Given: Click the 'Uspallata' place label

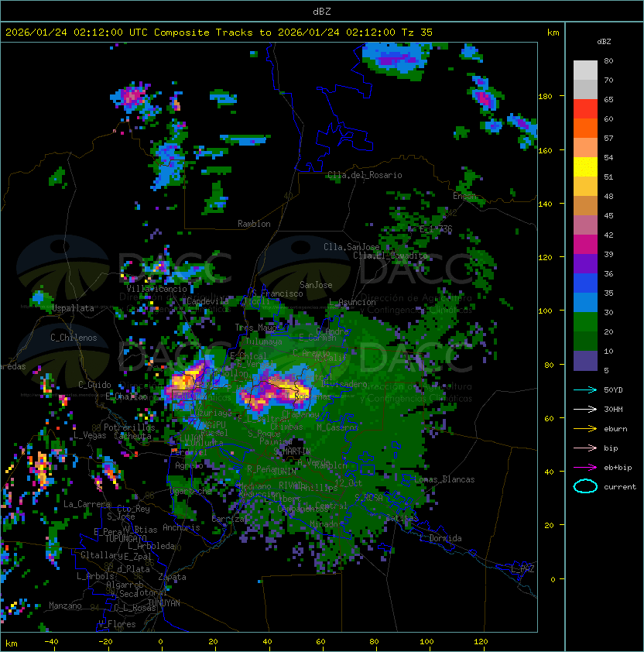Looking at the screenshot, I should 74,308.
